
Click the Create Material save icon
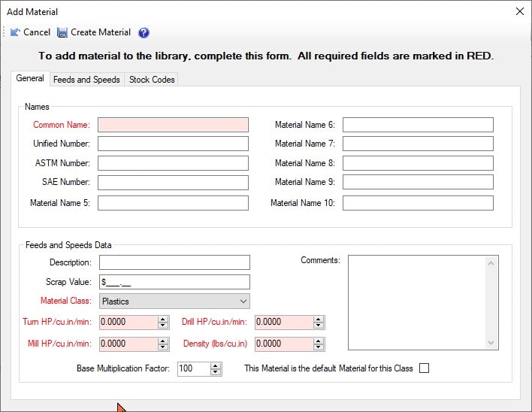[x=62, y=32]
